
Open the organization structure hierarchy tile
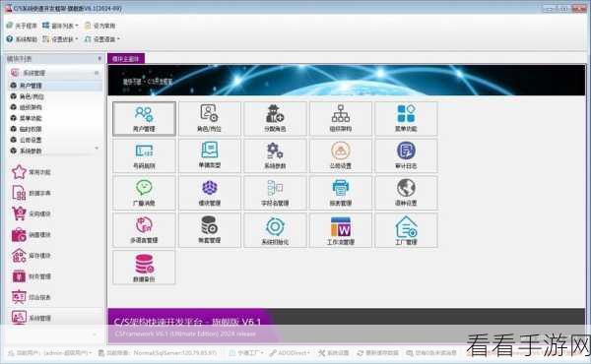tap(341, 119)
